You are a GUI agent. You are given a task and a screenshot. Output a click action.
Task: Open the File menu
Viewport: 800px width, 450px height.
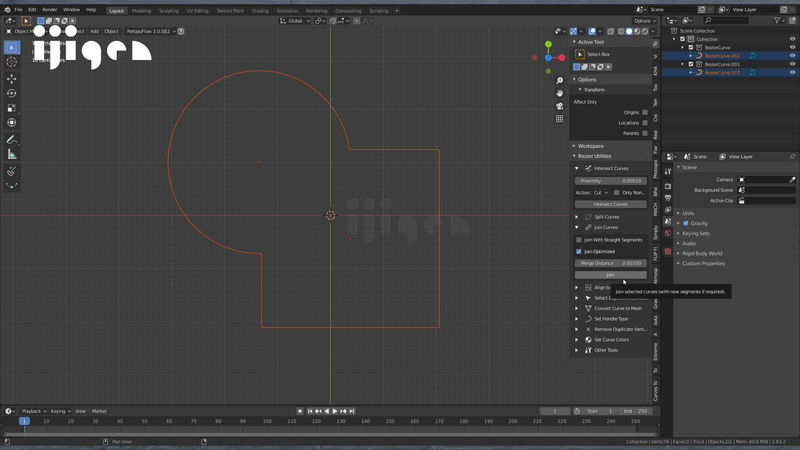pyautogui.click(x=18, y=10)
